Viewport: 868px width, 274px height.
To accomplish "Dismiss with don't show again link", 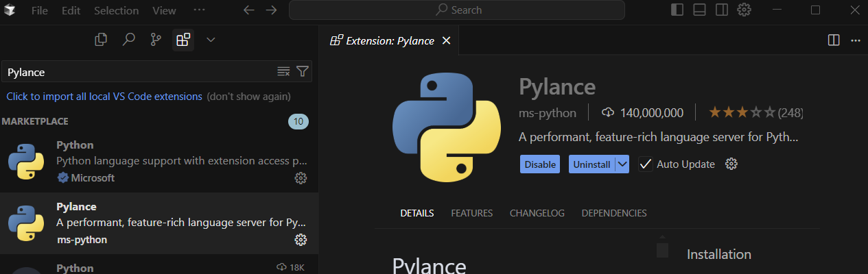I will (248, 97).
